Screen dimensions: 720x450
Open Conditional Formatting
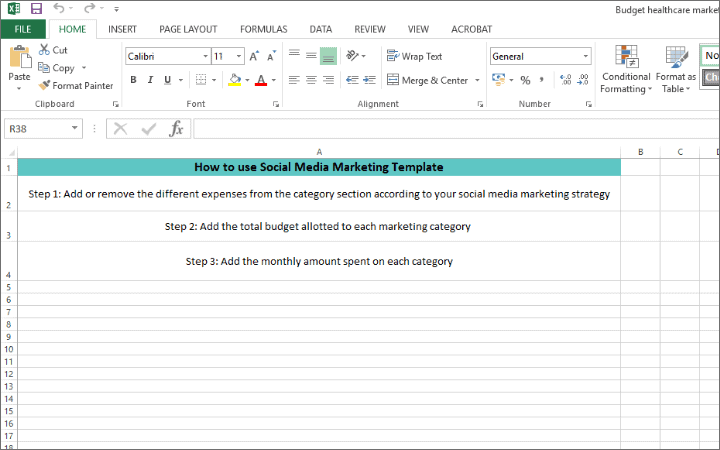click(x=626, y=68)
